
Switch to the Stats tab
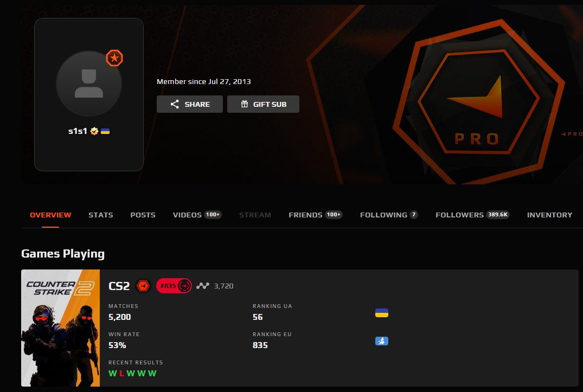(x=101, y=215)
